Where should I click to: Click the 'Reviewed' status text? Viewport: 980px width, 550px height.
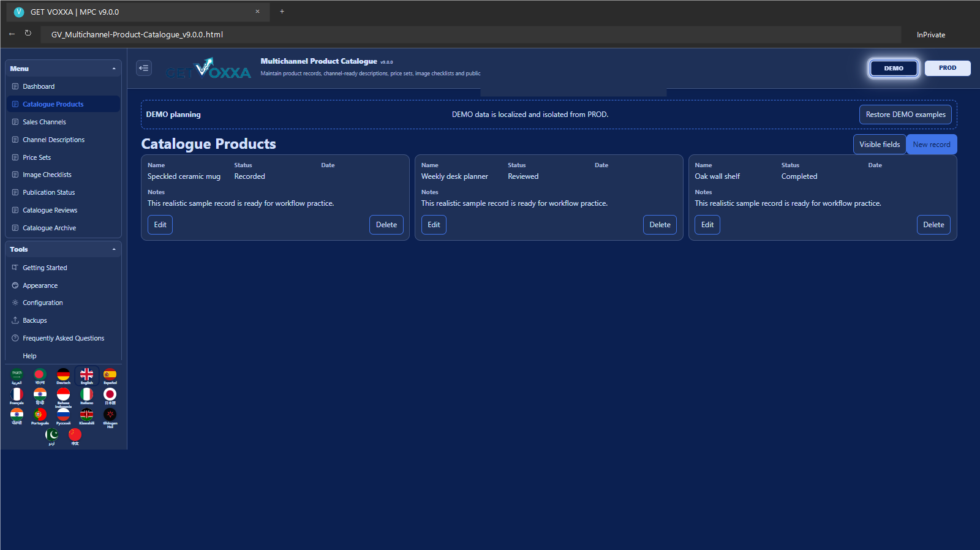pos(523,176)
